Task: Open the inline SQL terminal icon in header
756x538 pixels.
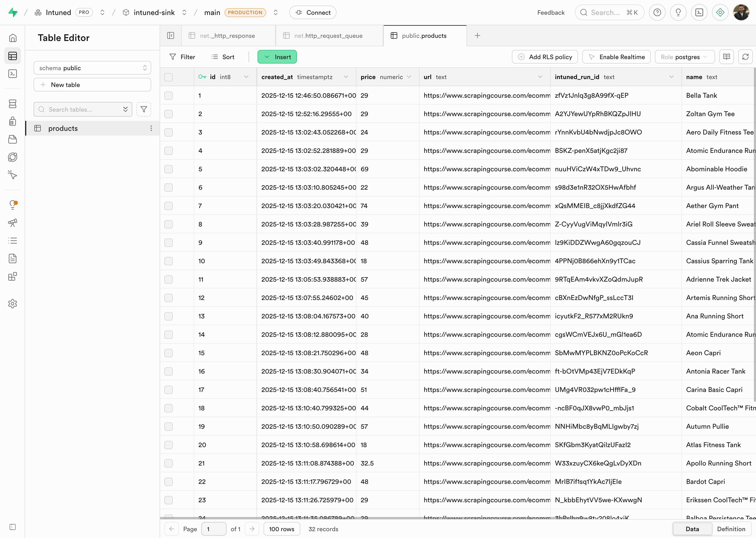Action: pos(699,13)
